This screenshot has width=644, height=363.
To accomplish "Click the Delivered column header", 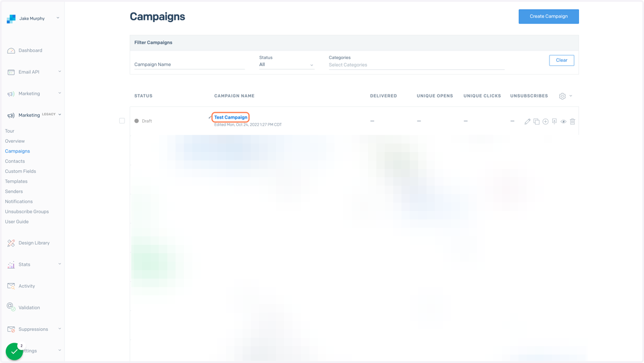I will coord(383,96).
